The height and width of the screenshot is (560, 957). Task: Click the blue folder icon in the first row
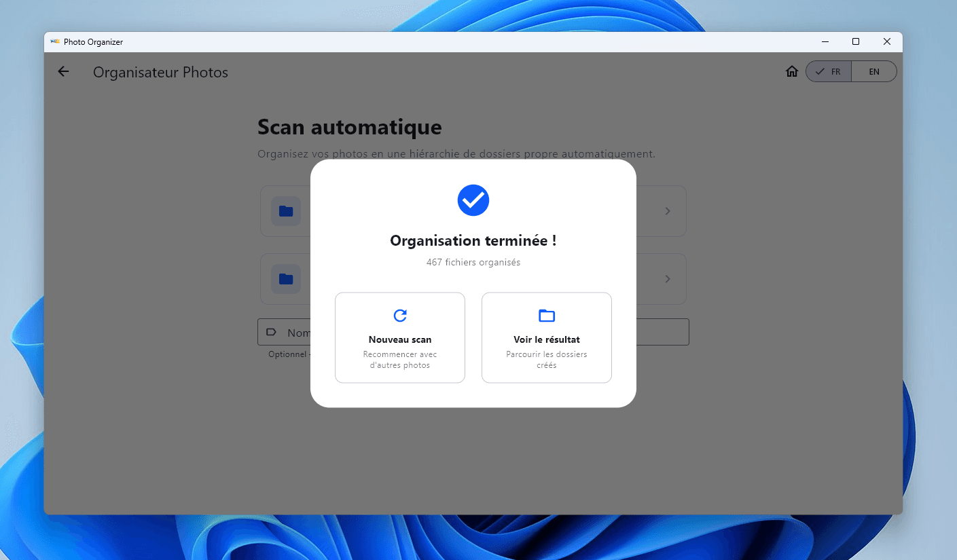(286, 211)
